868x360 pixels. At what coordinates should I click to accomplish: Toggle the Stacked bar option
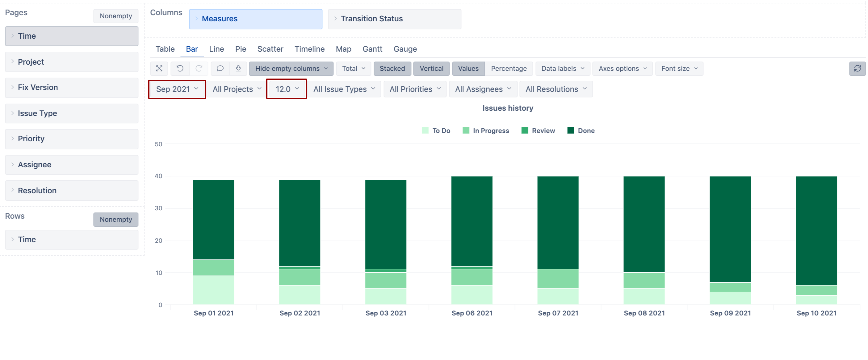coord(392,68)
